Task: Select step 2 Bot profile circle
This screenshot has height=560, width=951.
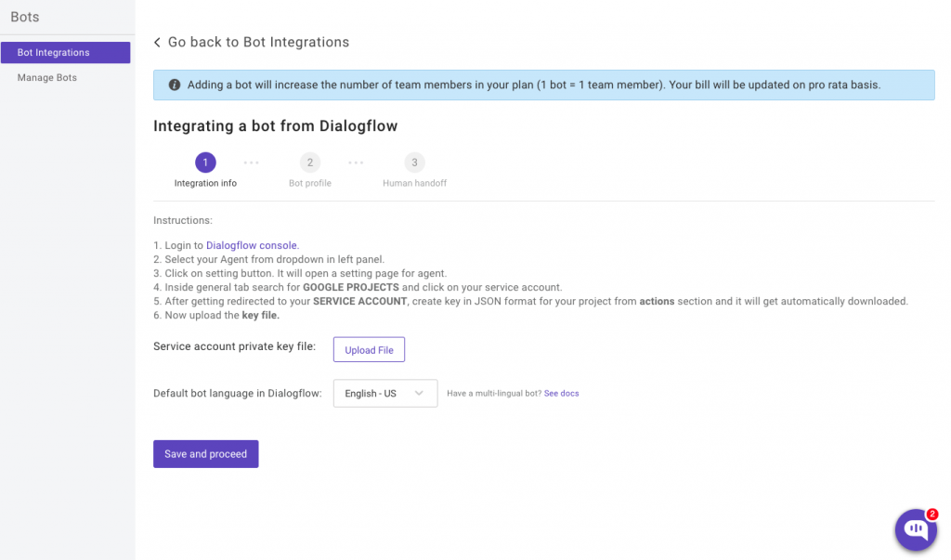Action: coord(310,162)
